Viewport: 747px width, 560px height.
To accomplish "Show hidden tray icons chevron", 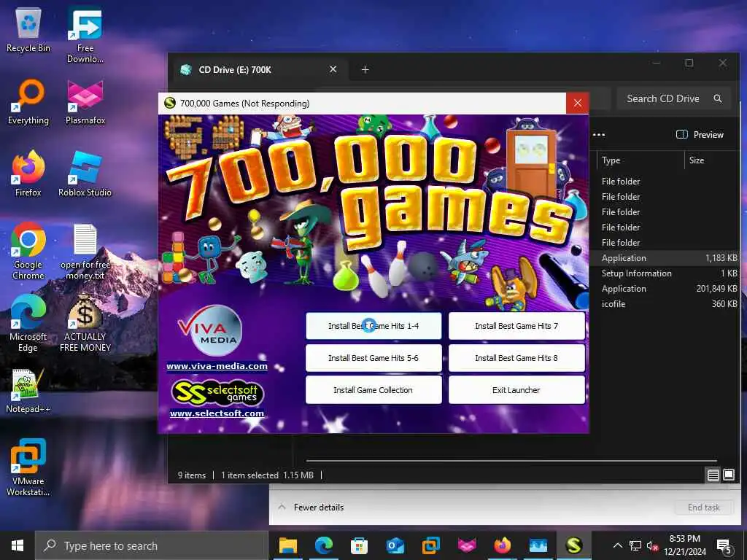I will [x=617, y=545].
